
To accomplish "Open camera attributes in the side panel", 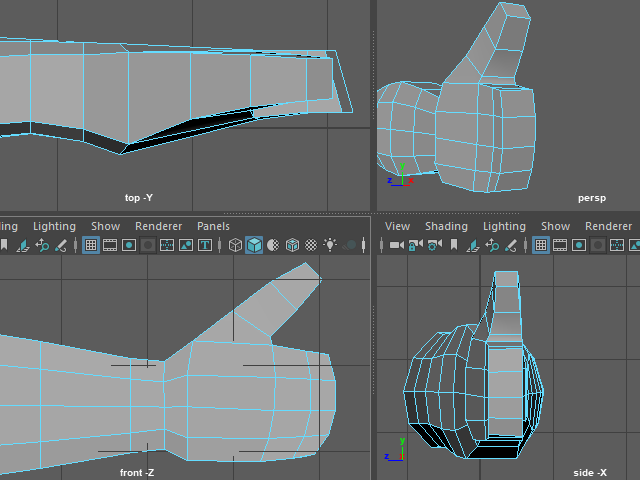I will (x=433, y=245).
